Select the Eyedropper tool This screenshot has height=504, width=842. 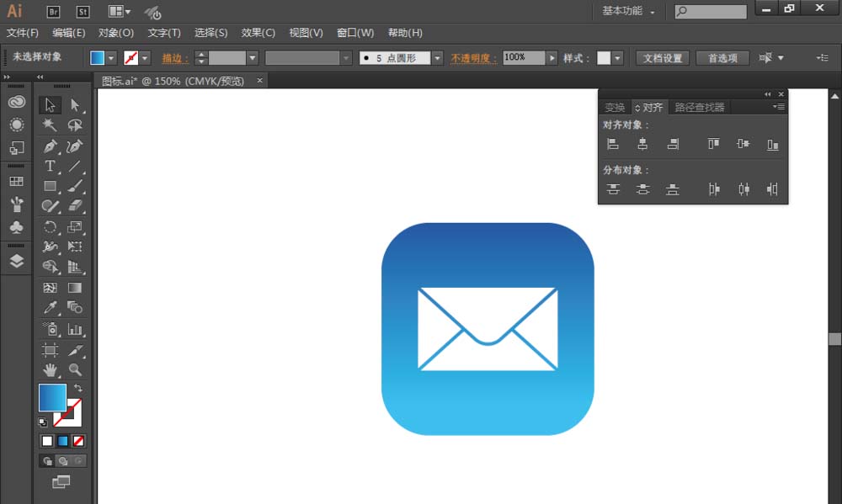click(x=50, y=308)
